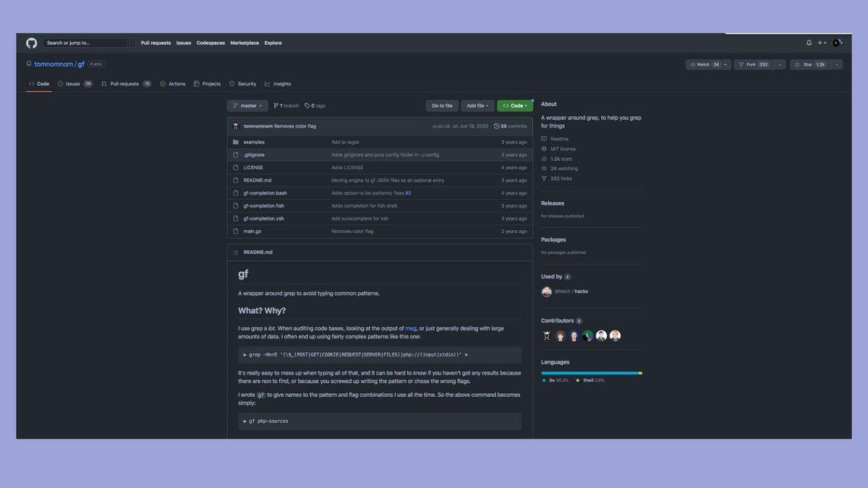Open the master branch selector
This screenshot has width=868, height=488.
click(247, 106)
